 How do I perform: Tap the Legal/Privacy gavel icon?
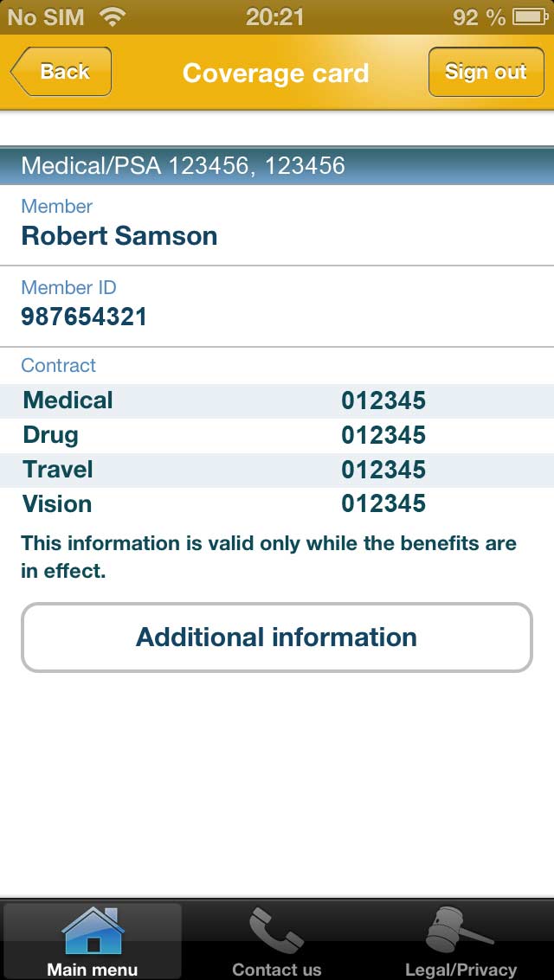pyautogui.click(x=461, y=931)
